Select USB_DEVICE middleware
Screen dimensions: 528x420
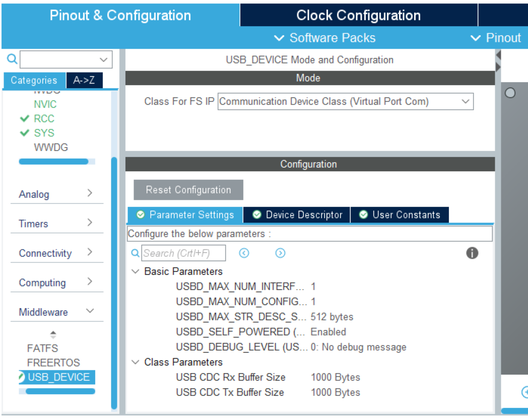pos(57,377)
